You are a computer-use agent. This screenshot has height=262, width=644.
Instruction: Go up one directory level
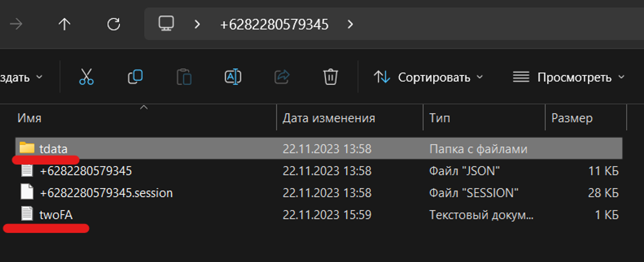click(64, 24)
